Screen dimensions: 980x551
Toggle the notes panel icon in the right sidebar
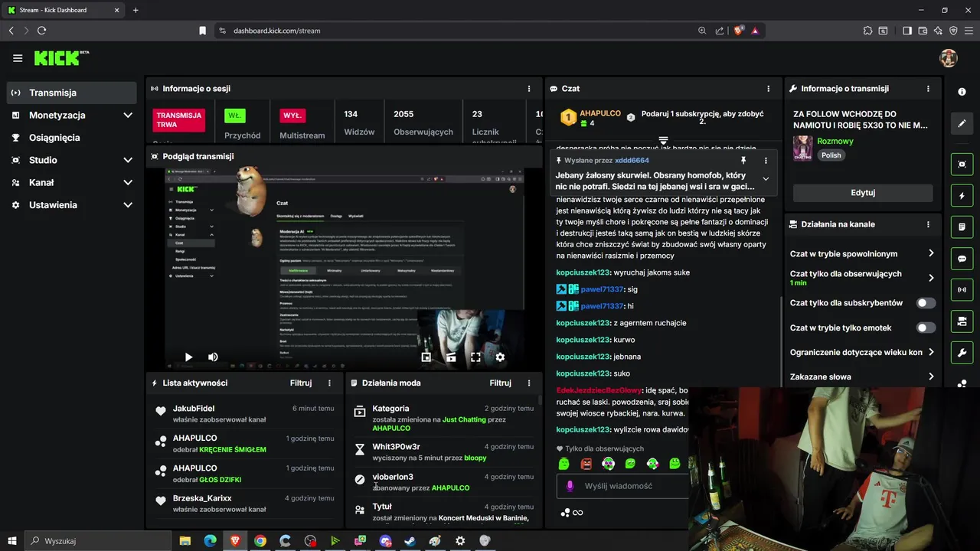(962, 227)
